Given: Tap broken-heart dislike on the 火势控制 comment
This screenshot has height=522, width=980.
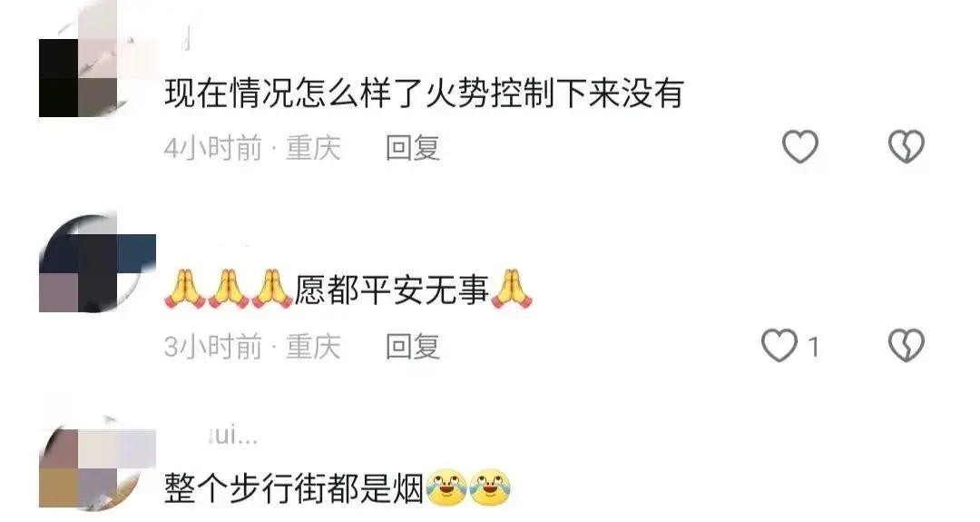Looking at the screenshot, I should tap(906, 147).
